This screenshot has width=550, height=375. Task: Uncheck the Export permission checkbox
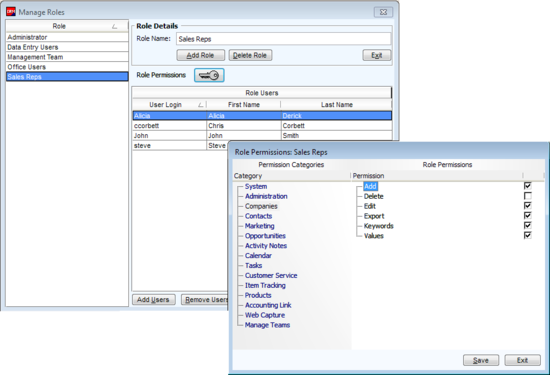click(x=527, y=215)
